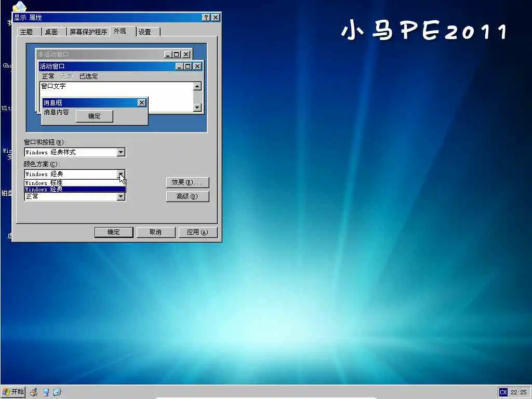Collapse the 颜色方案 dropdown
The width and height of the screenshot is (532, 399).
[121, 174]
